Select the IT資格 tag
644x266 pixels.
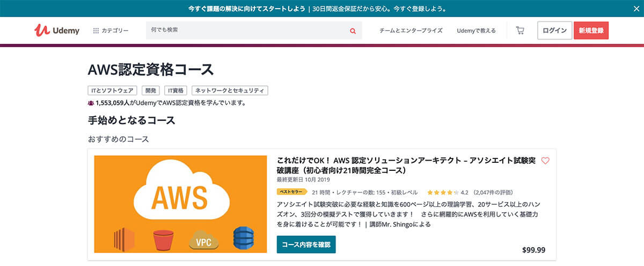[x=175, y=91]
